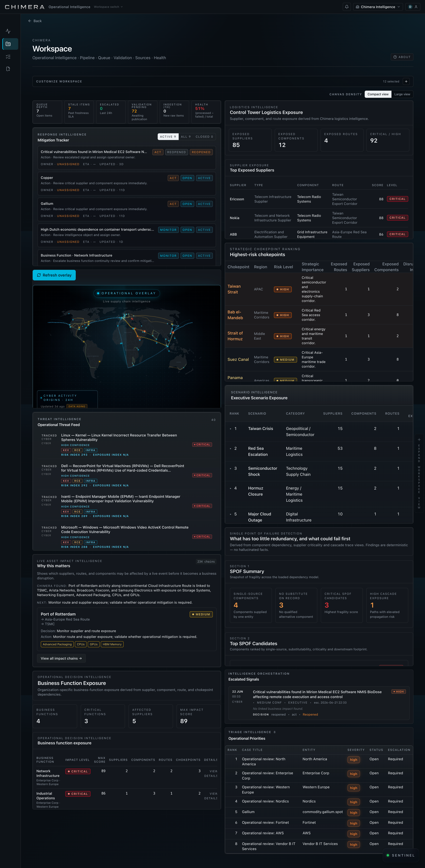Image resolution: width=425 pixels, height=868 pixels.
Task: Select Large view density
Action: coord(402,94)
